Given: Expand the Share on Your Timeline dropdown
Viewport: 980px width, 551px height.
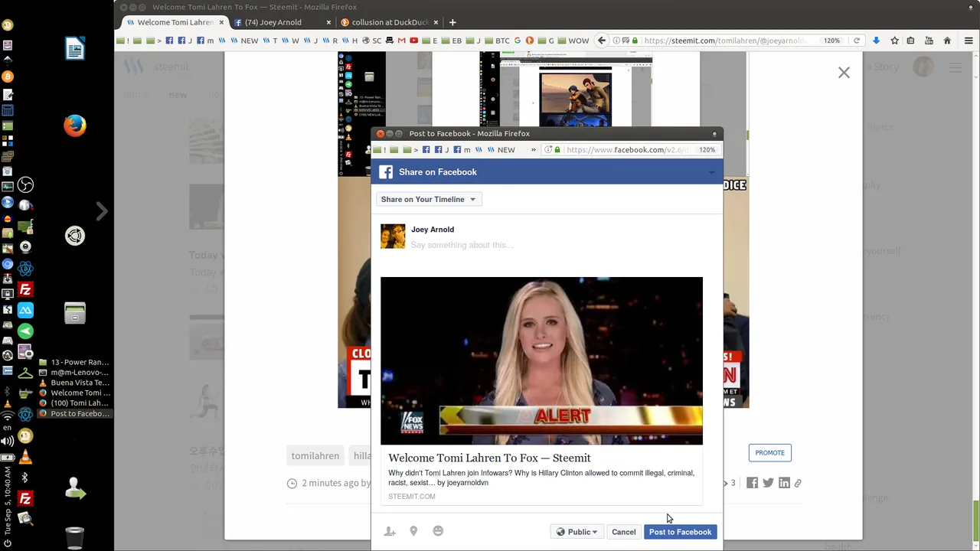Looking at the screenshot, I should (428, 199).
